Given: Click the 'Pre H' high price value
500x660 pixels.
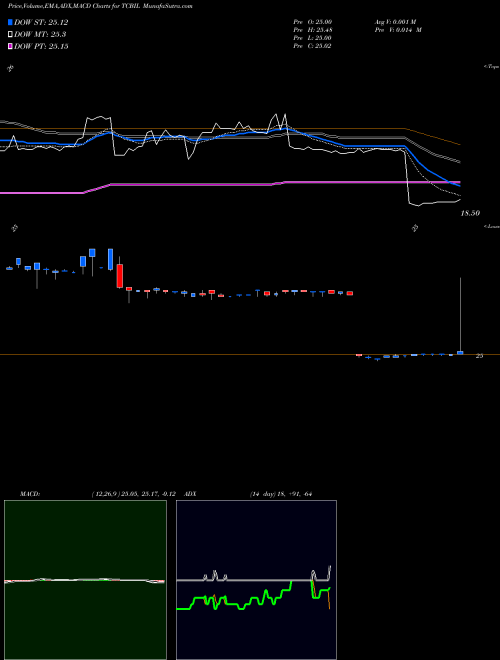Looking at the screenshot, I should pos(313,30).
